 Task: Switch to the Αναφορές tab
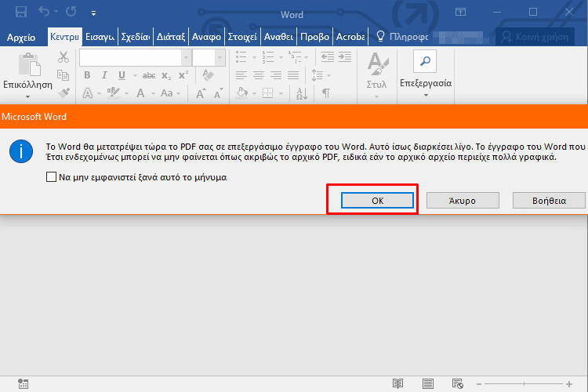tap(206, 37)
